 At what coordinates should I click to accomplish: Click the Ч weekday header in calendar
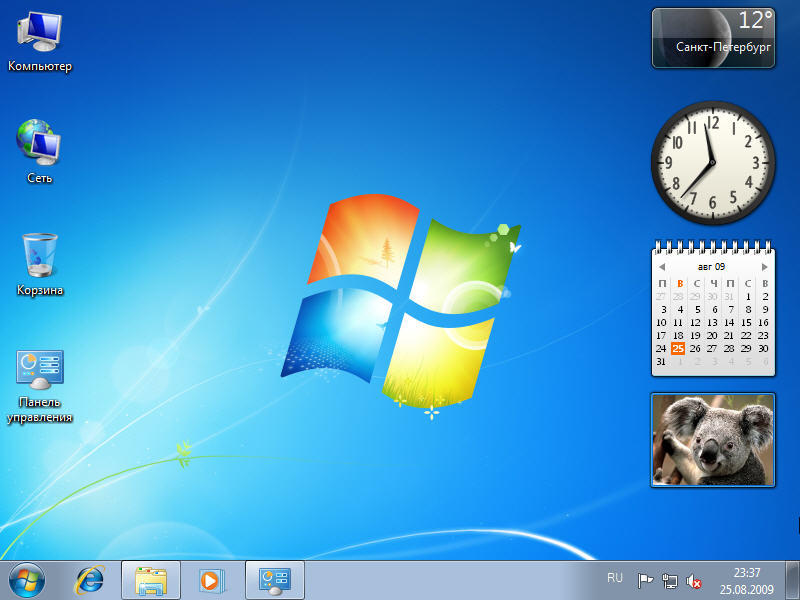pos(714,283)
